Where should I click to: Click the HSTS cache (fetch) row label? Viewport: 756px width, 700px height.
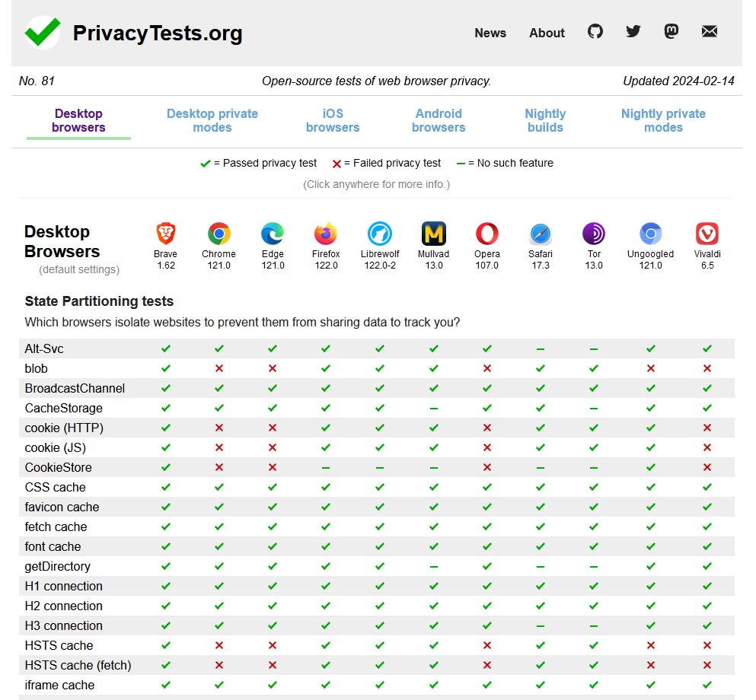pos(78,665)
